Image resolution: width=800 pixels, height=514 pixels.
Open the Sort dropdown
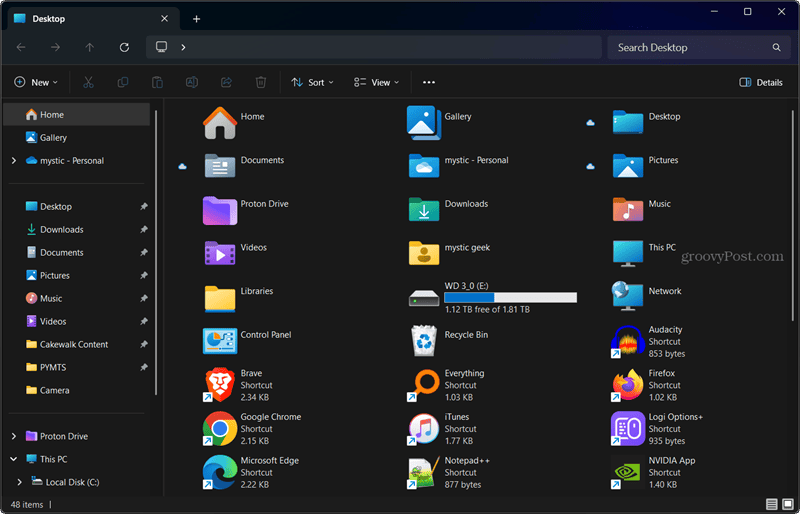(x=312, y=82)
